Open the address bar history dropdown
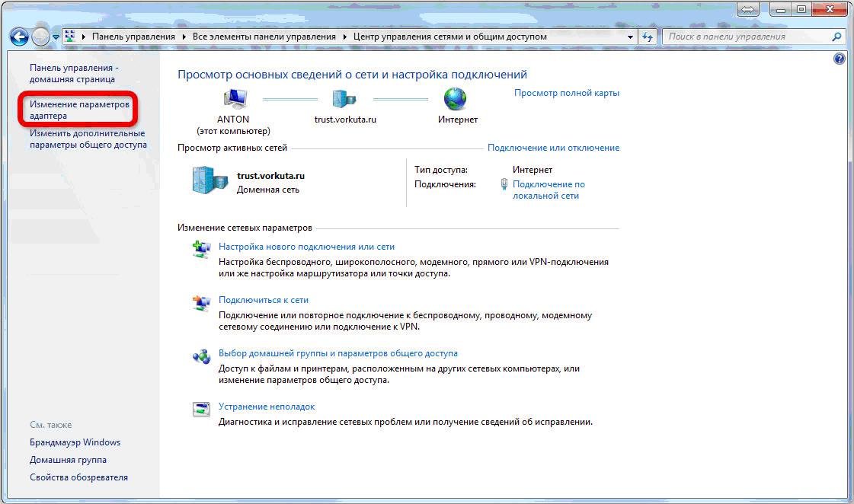The image size is (854, 504). [x=630, y=37]
